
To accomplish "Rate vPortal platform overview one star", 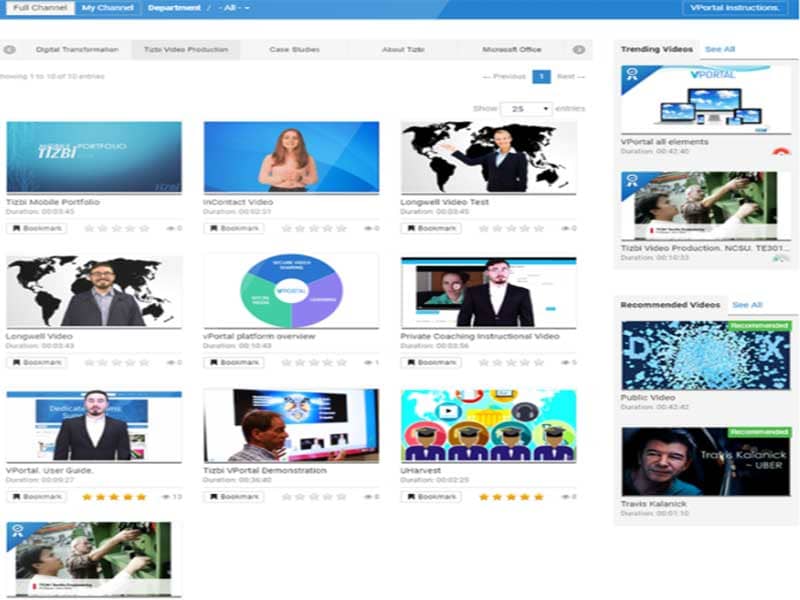I will tap(287, 362).
